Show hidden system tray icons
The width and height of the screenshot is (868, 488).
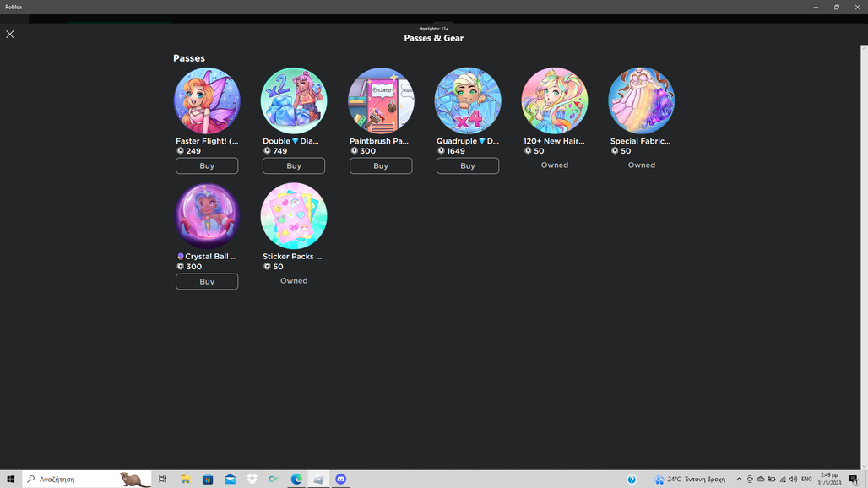point(739,480)
